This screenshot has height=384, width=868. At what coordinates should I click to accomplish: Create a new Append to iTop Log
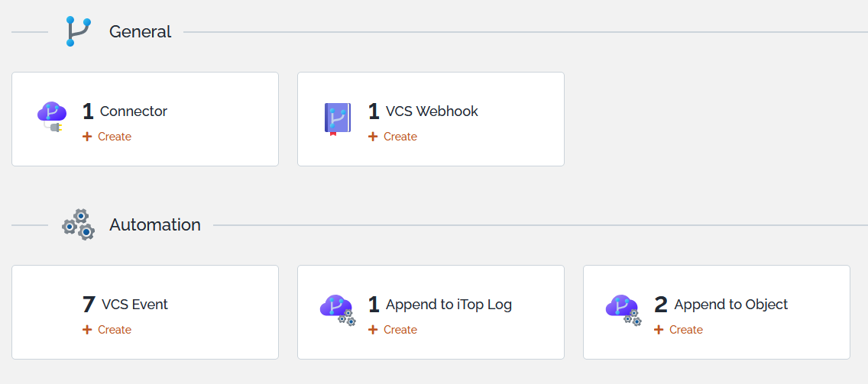(393, 330)
